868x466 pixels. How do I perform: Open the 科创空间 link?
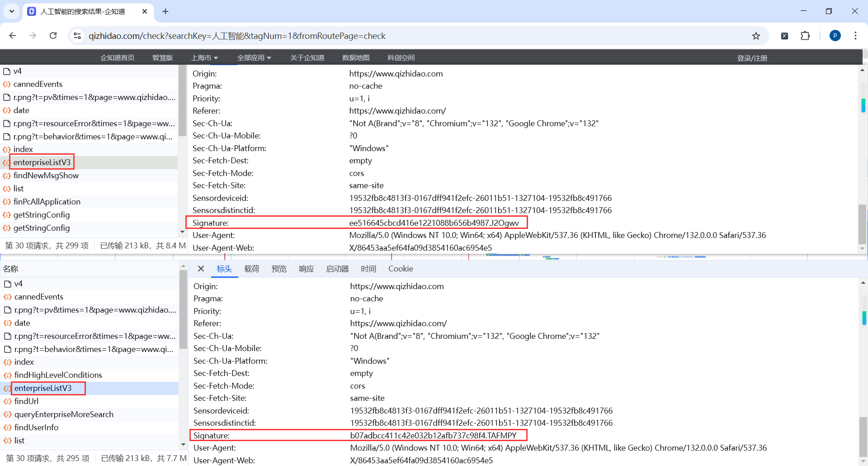[x=401, y=58]
